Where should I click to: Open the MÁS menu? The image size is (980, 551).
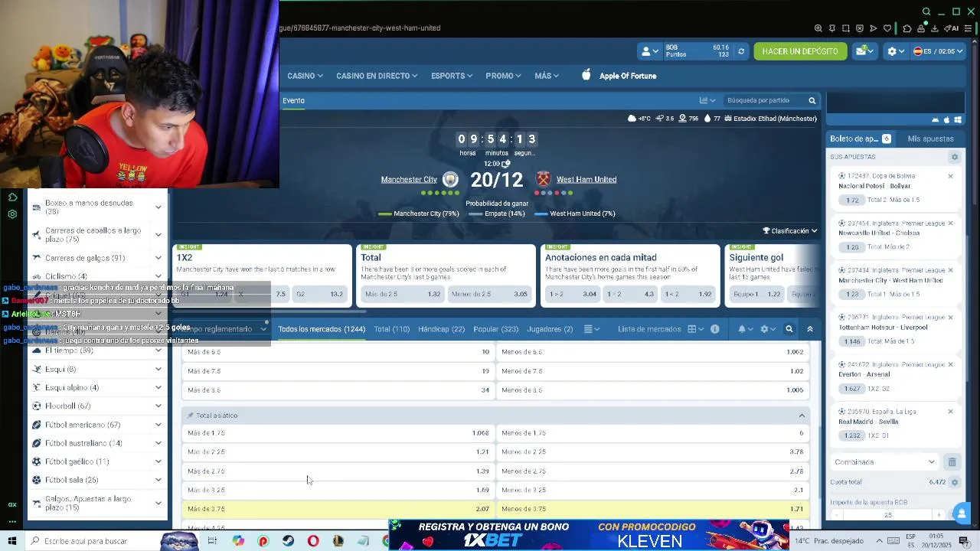[x=547, y=76]
